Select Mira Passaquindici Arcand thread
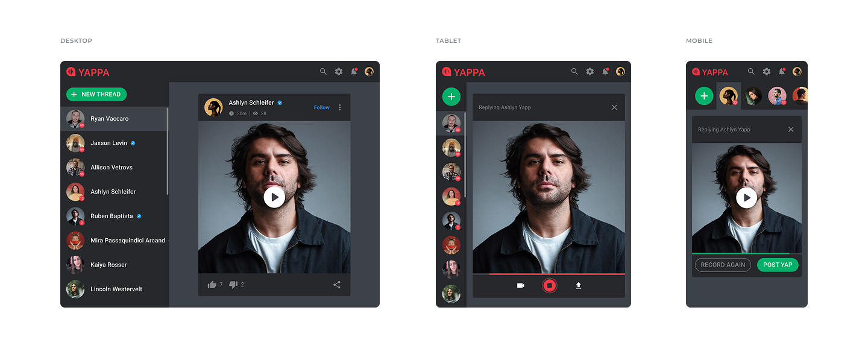Image resolution: width=868 pixels, height=357 pixels. click(113, 241)
